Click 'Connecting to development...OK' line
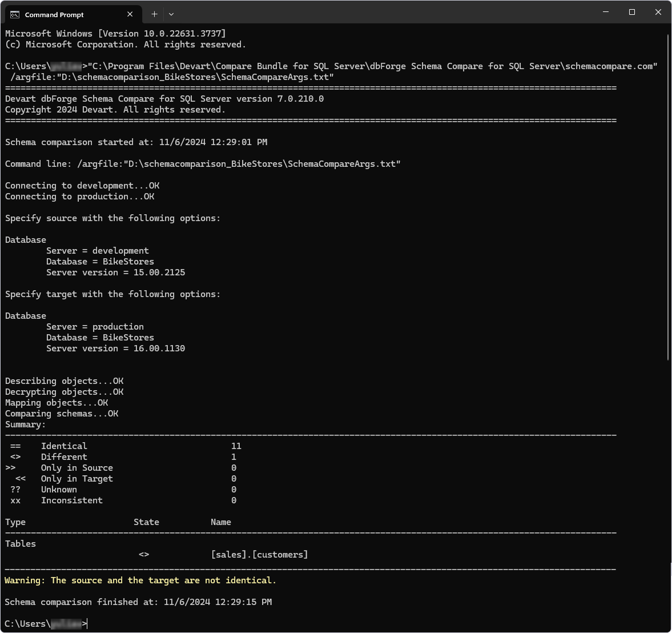This screenshot has width=672, height=633. 82,186
